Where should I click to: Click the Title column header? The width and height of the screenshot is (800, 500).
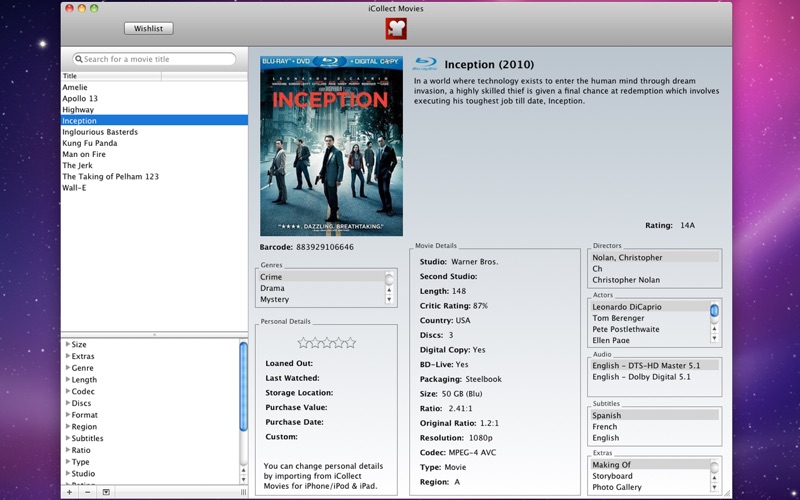pyautogui.click(x=111, y=76)
